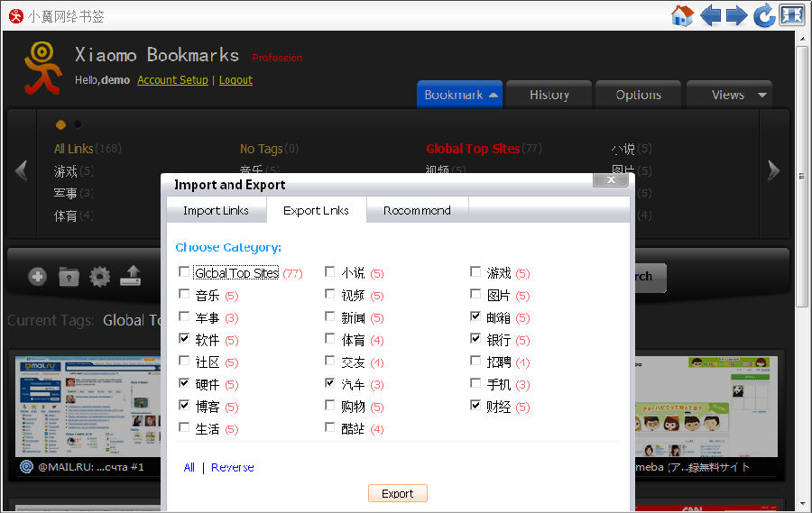This screenshot has height=513, width=812.
Task: Click the add bookmark plus icon
Action: [37, 277]
